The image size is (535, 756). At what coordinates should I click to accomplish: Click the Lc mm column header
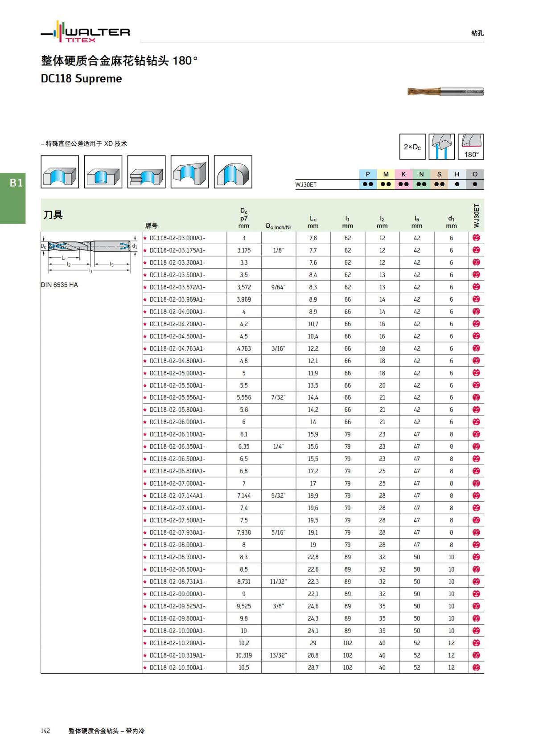[x=313, y=222]
